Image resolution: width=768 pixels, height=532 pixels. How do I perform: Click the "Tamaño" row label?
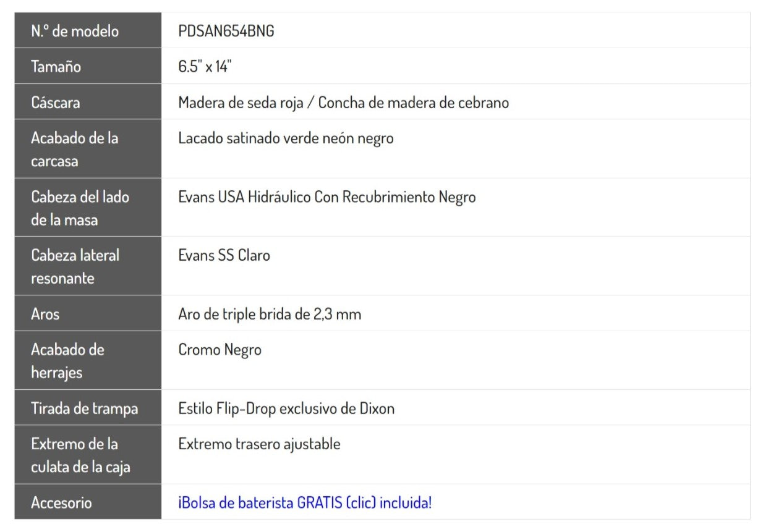56,67
